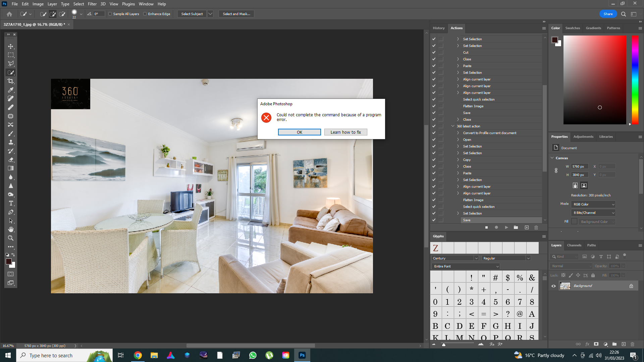Collapse the 360 latest action set
The image size is (644, 362).
pyautogui.click(x=452, y=126)
